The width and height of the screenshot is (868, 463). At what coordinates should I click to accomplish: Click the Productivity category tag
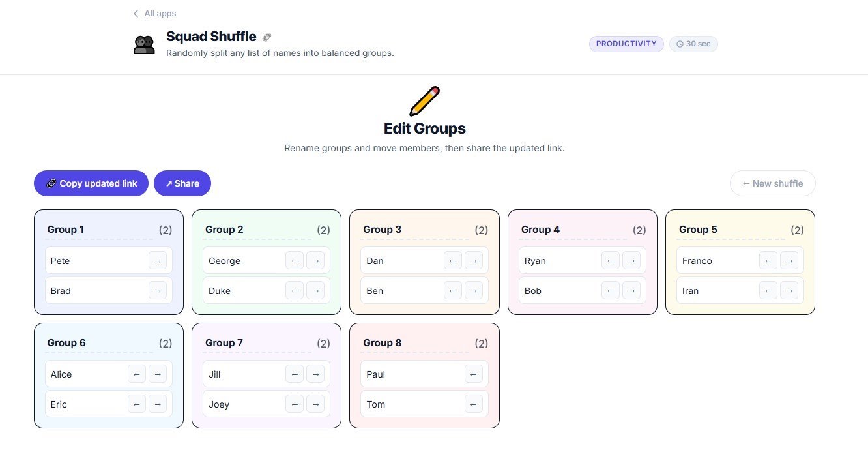tap(626, 44)
